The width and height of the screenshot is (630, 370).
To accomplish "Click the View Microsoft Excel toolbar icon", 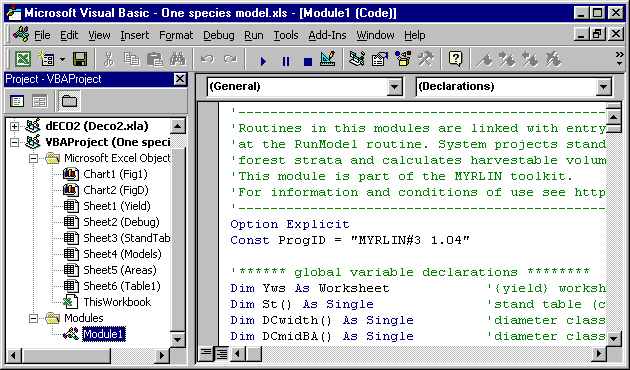I will 23,60.
